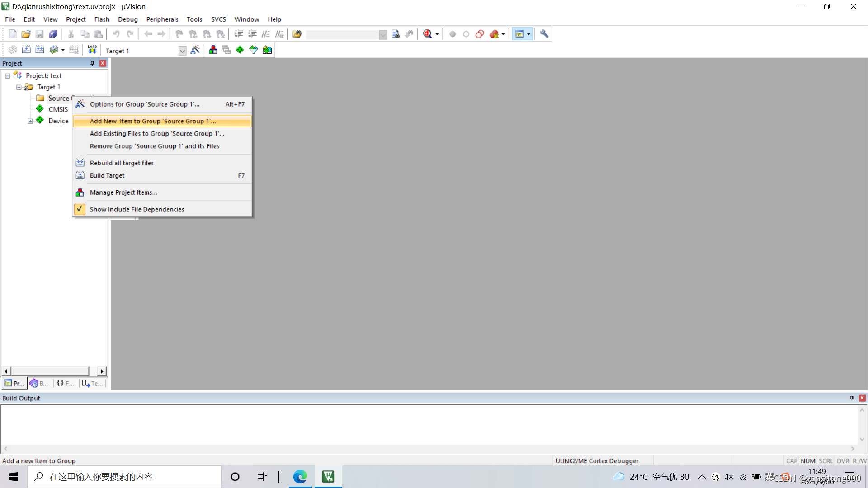Click the Open file toolbar icon
The image size is (868, 488).
[26, 34]
